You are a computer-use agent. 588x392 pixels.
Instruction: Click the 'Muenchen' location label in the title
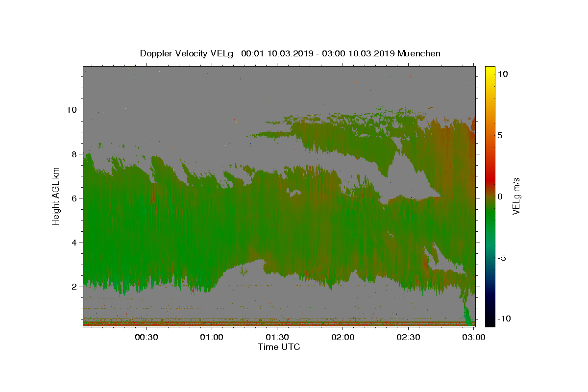click(419, 53)
